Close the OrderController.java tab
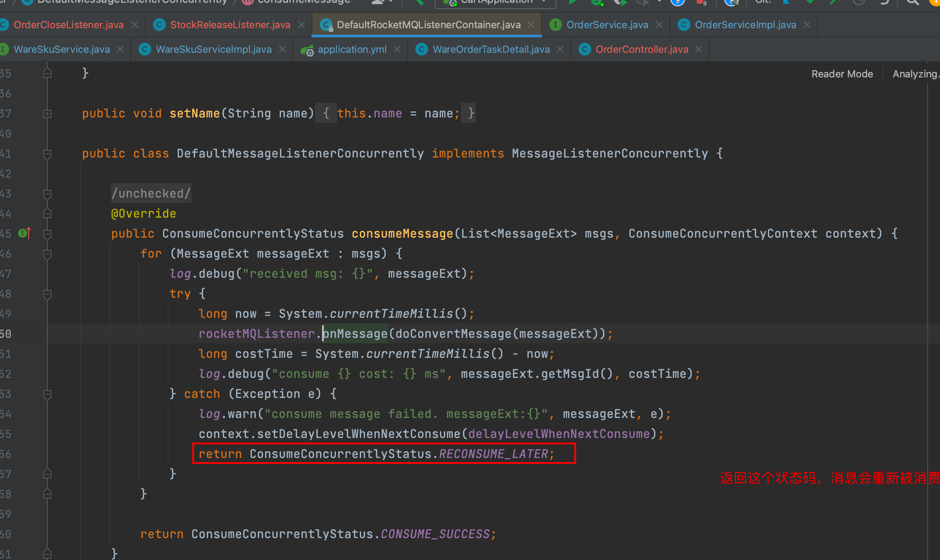Image resolution: width=940 pixels, height=560 pixels. (699, 49)
